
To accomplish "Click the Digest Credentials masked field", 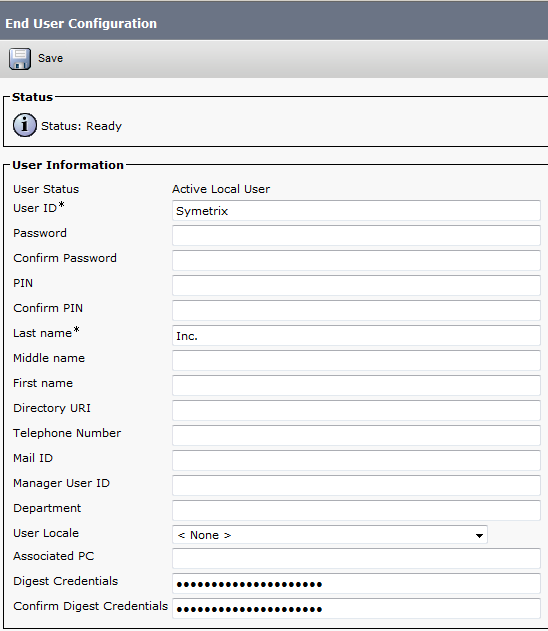I will 356,583.
